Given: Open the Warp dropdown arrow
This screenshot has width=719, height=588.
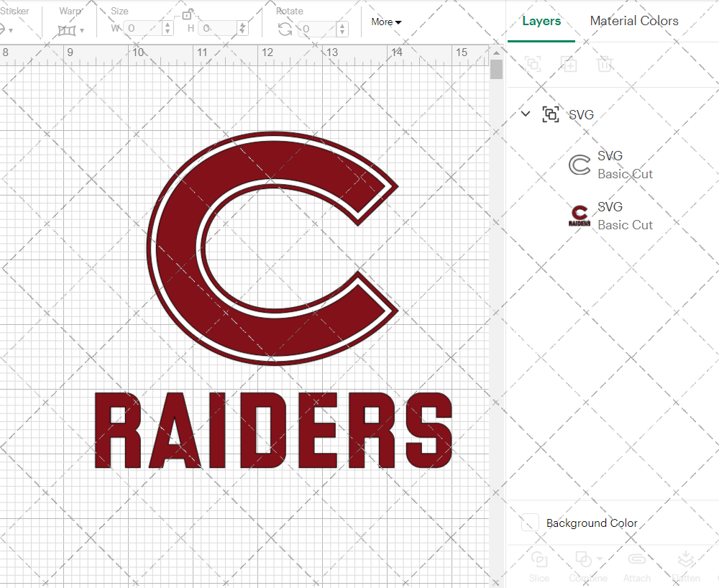Looking at the screenshot, I should click(82, 31).
